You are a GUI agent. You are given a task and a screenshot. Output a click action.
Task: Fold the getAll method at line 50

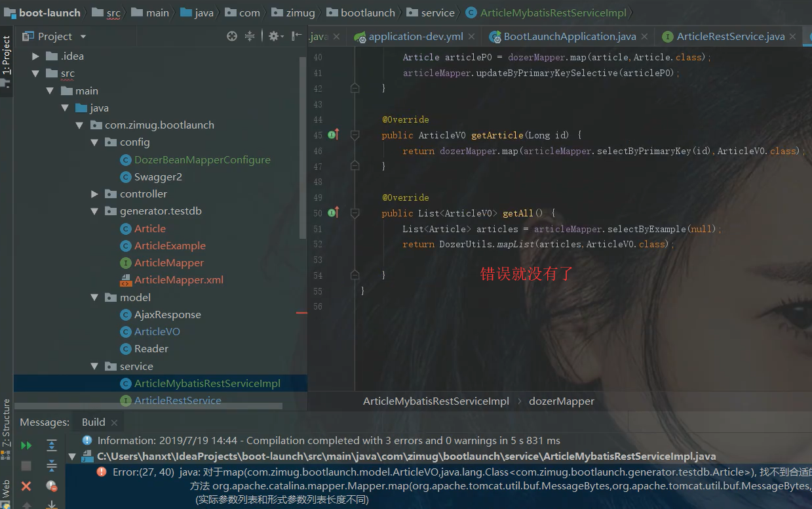[x=355, y=213]
